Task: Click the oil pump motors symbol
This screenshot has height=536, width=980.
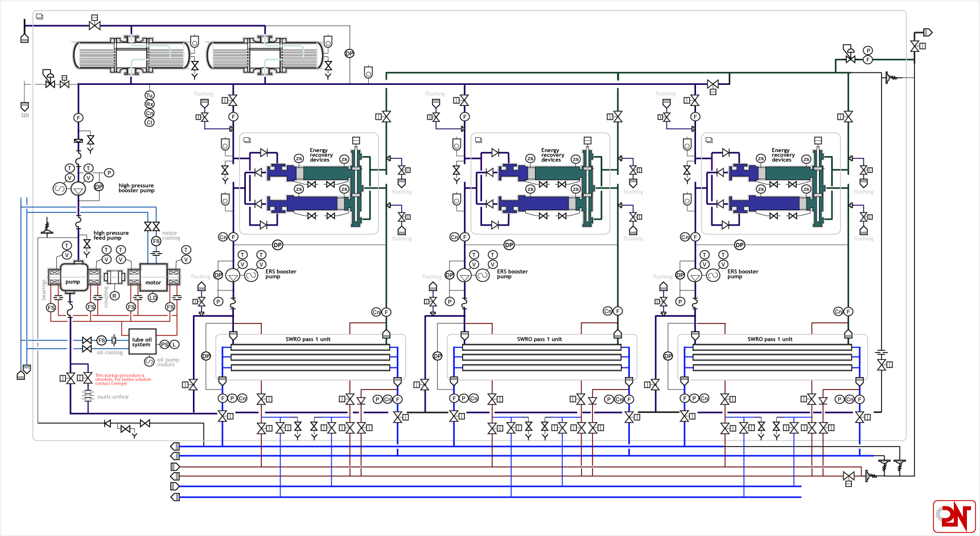Action: (x=149, y=361)
